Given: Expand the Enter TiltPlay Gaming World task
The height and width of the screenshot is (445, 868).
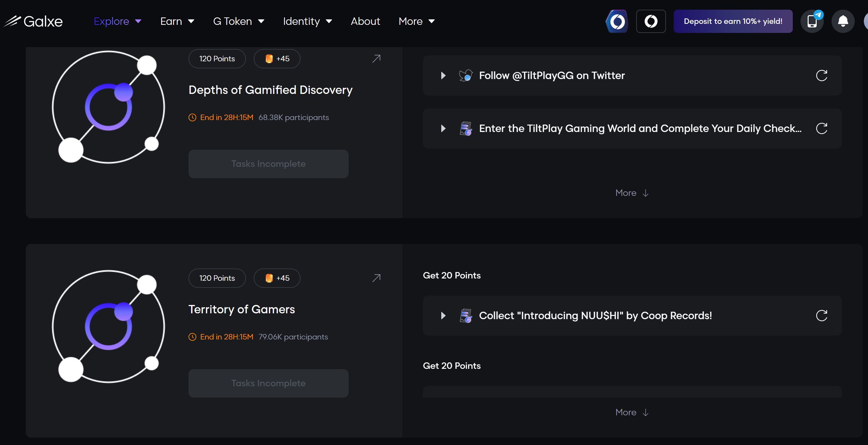Looking at the screenshot, I should (443, 128).
